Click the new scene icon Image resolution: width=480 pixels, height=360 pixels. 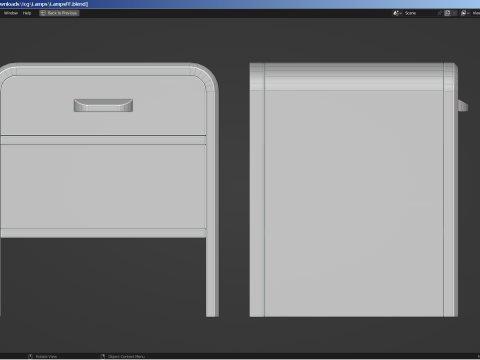(x=447, y=13)
